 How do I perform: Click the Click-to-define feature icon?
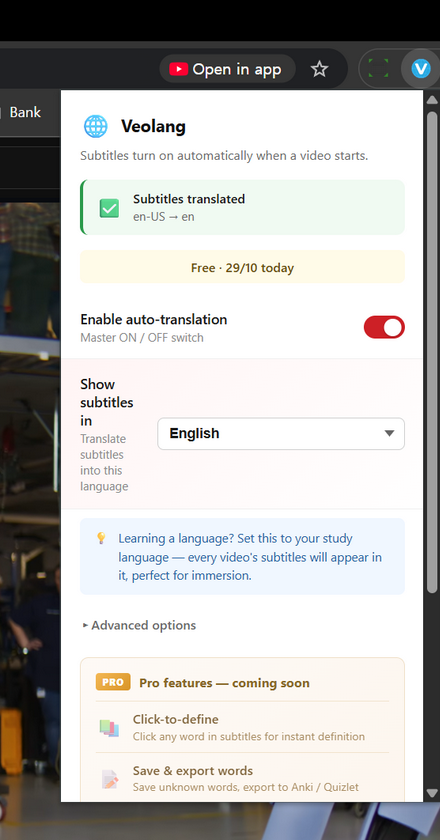(x=109, y=727)
